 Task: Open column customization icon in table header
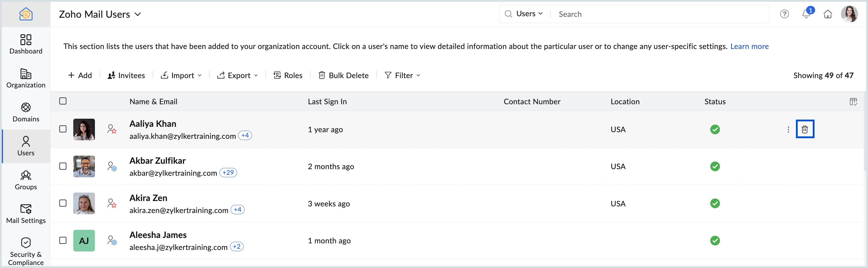853,102
